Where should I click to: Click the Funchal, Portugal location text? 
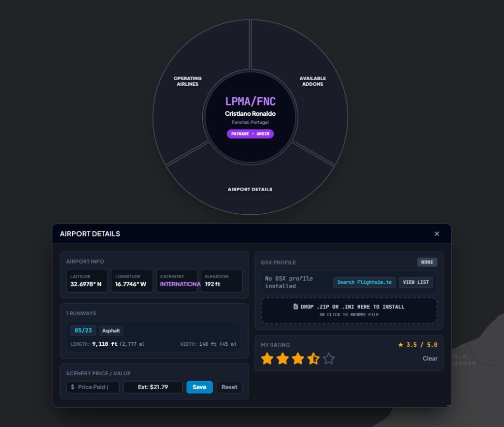250,122
